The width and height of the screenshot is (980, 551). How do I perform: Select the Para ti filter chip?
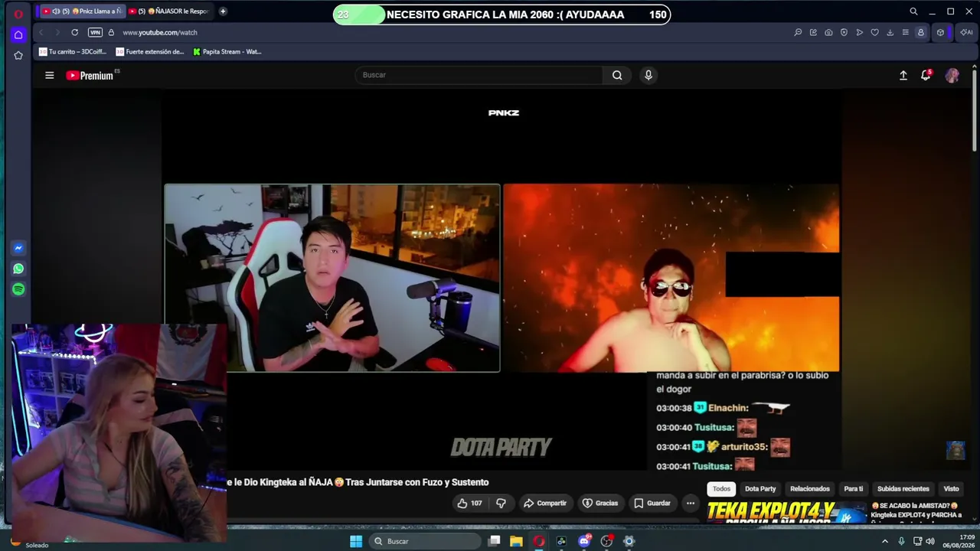854,488
